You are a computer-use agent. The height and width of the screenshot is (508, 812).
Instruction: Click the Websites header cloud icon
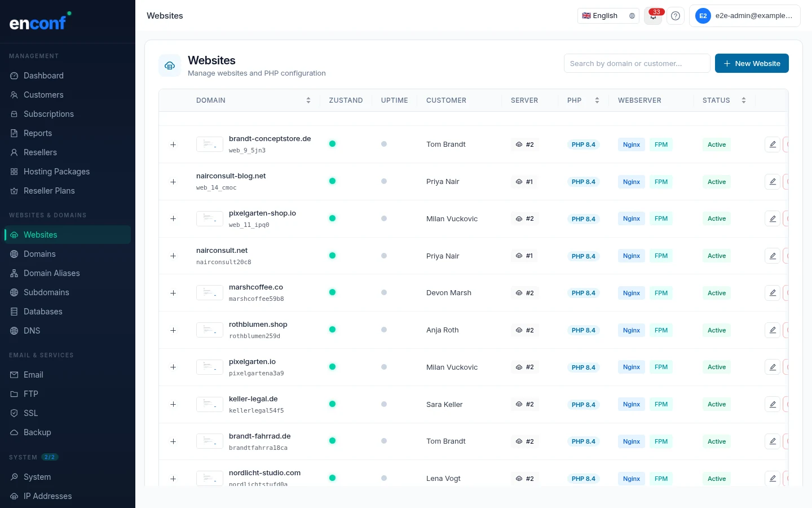170,65
